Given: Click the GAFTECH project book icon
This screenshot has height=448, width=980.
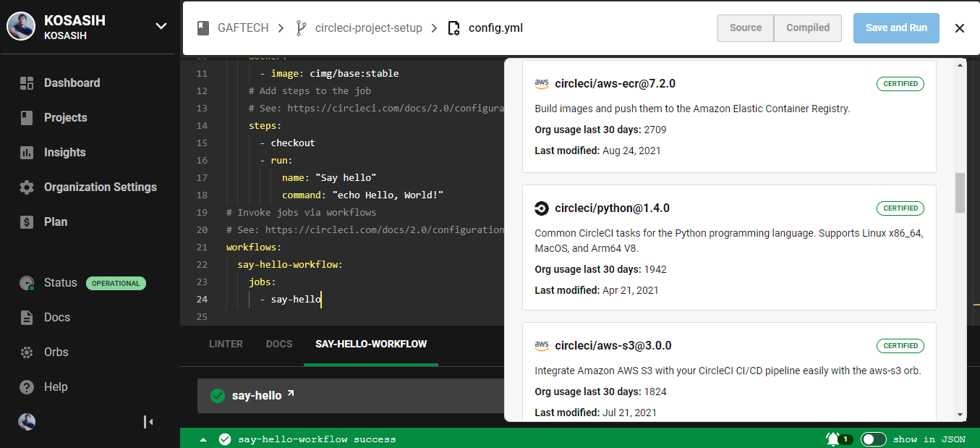Looking at the screenshot, I should [203, 28].
